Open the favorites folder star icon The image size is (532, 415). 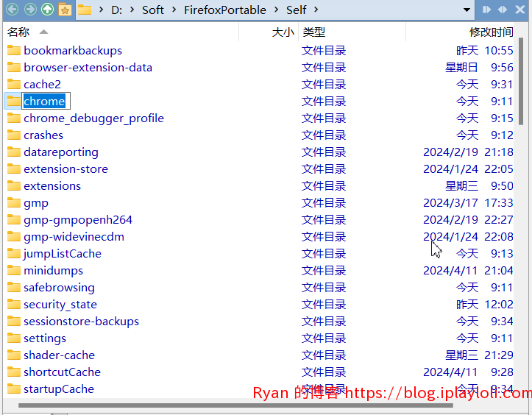pyautogui.click(x=65, y=10)
